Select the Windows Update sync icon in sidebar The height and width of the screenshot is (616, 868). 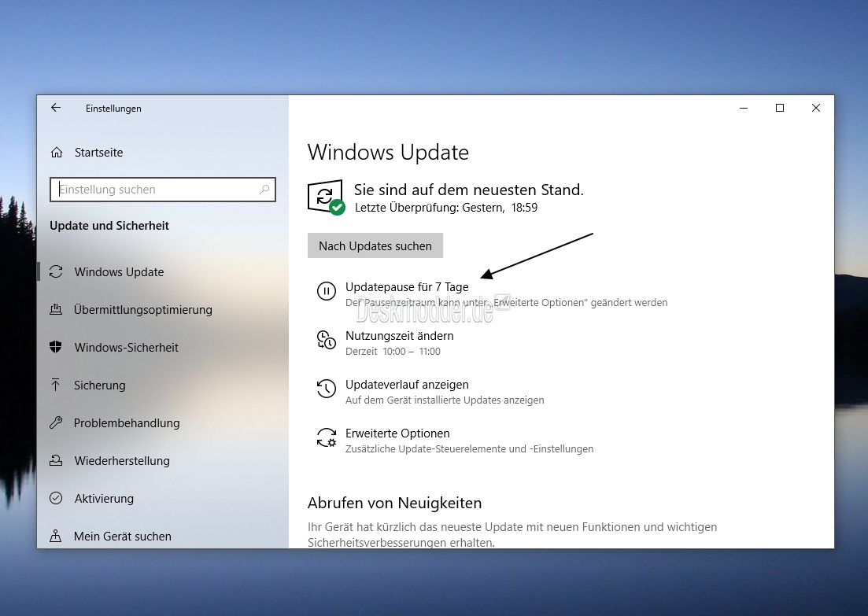click(x=56, y=271)
